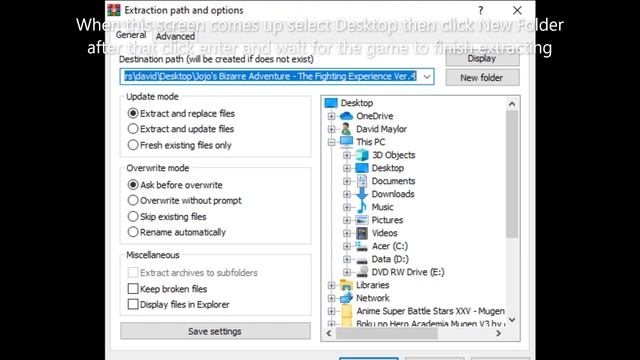
Task: Switch to the Advanced tab
Action: [175, 36]
